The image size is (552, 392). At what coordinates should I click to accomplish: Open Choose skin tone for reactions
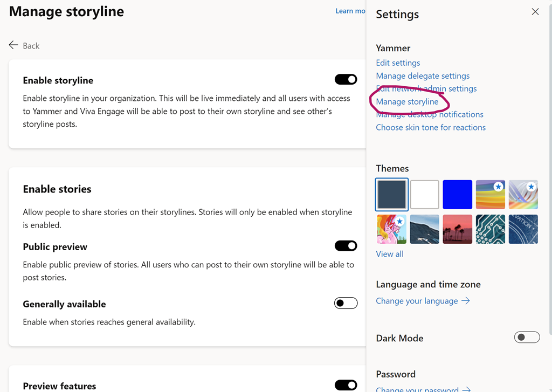431,127
